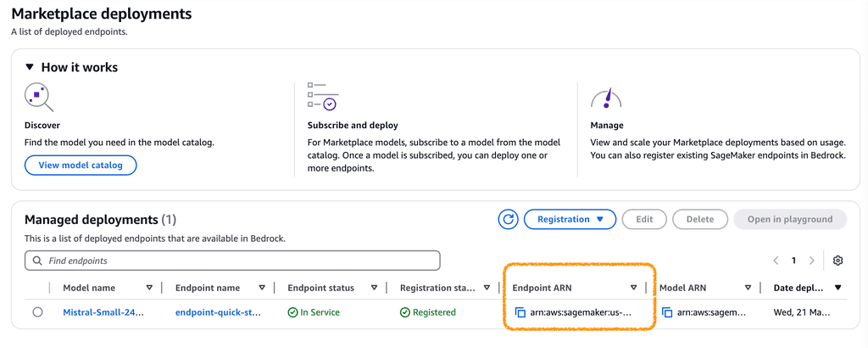Open table preferences gear icon
This screenshot has height=348, width=868.
(837, 261)
